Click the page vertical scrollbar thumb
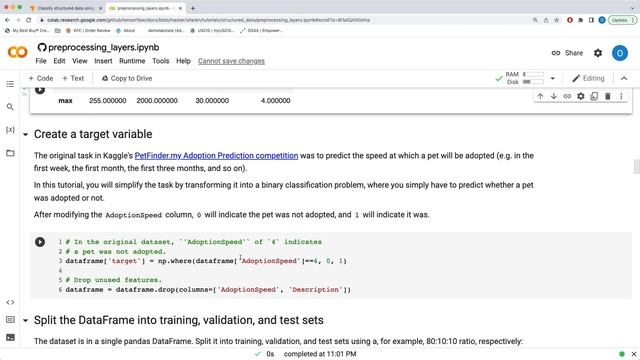This screenshot has height=360, width=640. tap(636, 167)
